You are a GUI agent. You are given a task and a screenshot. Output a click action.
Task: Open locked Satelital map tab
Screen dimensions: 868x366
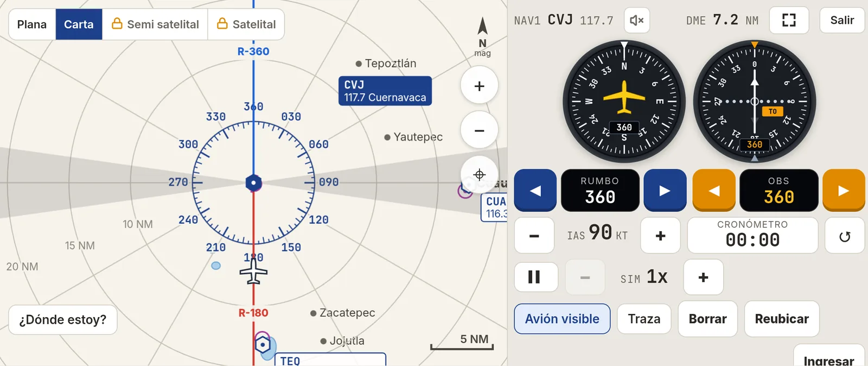pos(246,24)
